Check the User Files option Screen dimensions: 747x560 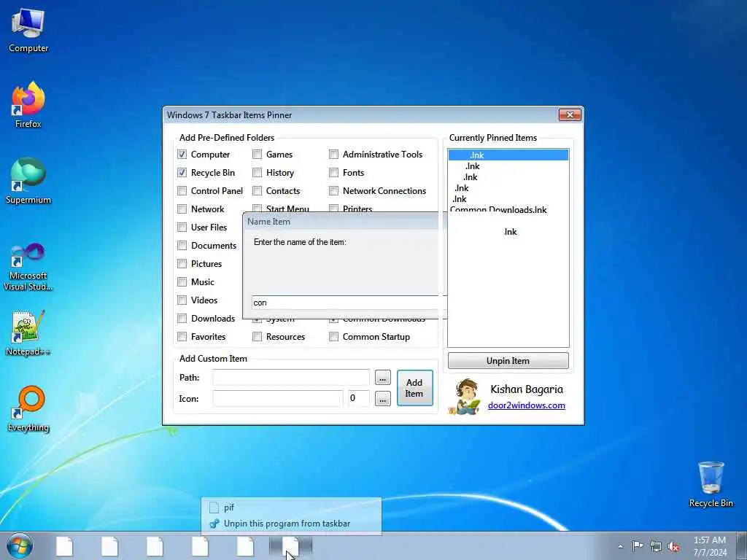tap(182, 227)
